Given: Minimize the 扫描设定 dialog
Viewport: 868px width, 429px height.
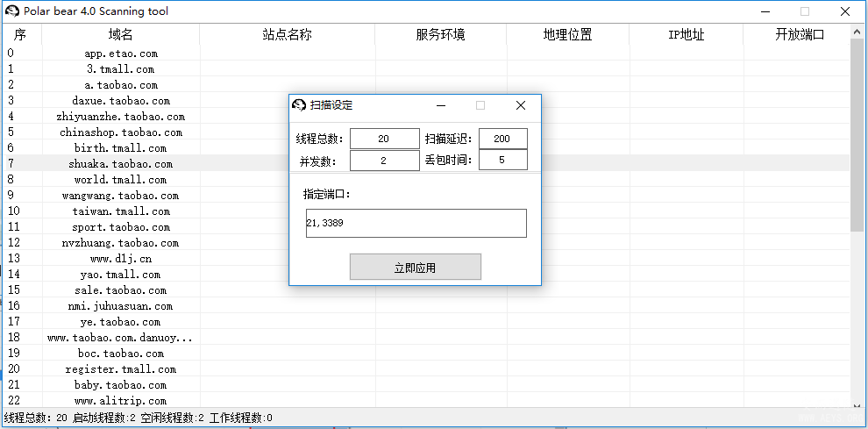Looking at the screenshot, I should (441, 105).
